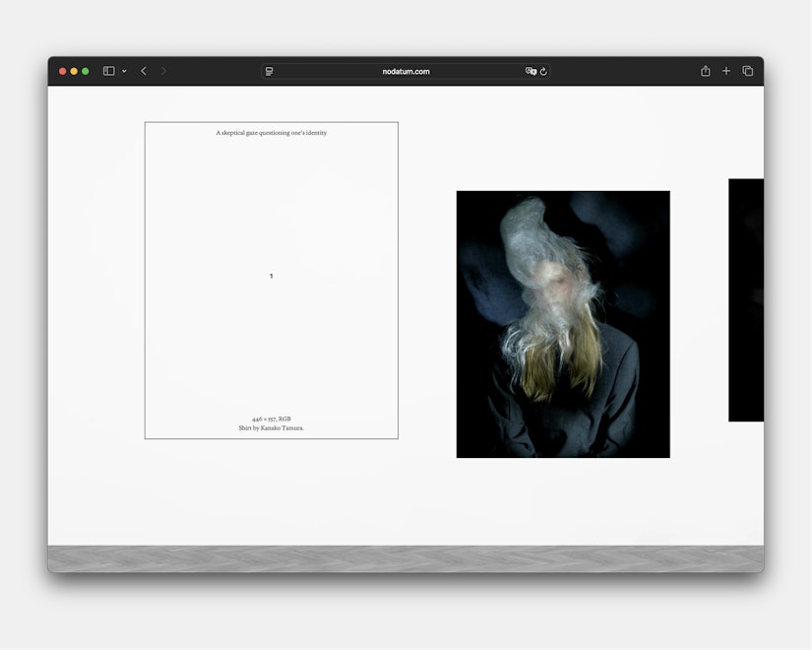
Task: Close the Safari window with red button
Action: point(63,71)
